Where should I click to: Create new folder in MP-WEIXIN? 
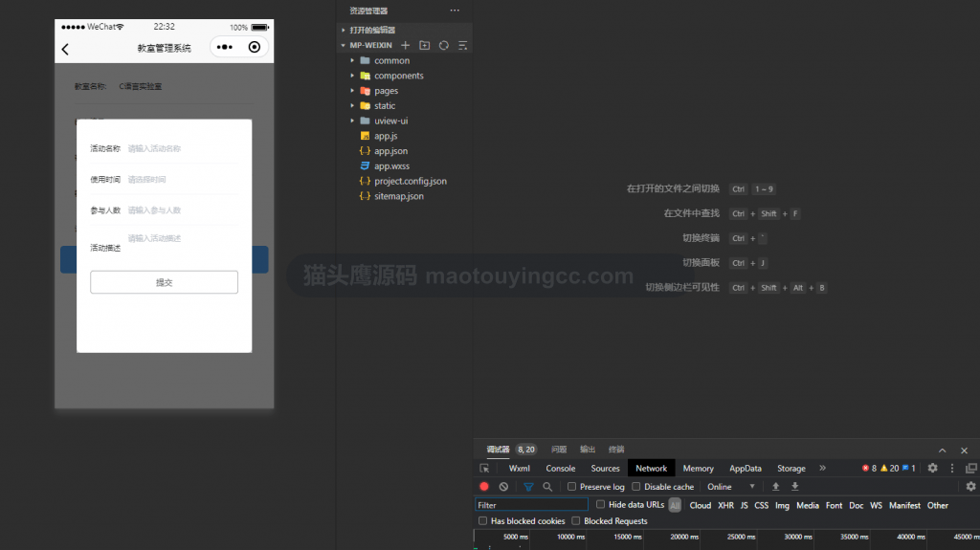pyautogui.click(x=424, y=45)
